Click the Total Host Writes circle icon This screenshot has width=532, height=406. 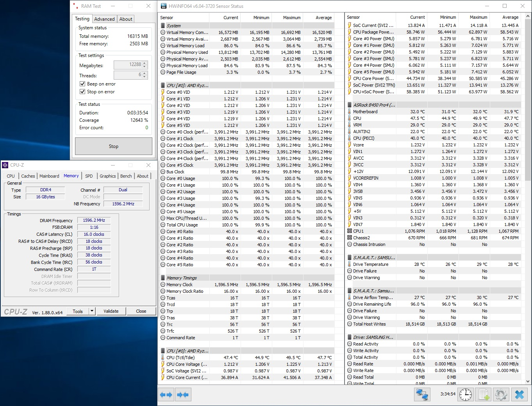pos(350,324)
